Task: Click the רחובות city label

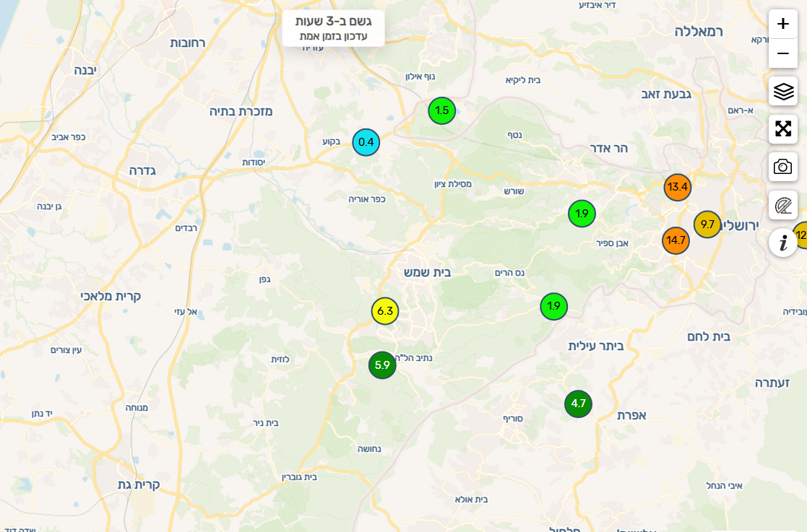Action: pyautogui.click(x=187, y=43)
